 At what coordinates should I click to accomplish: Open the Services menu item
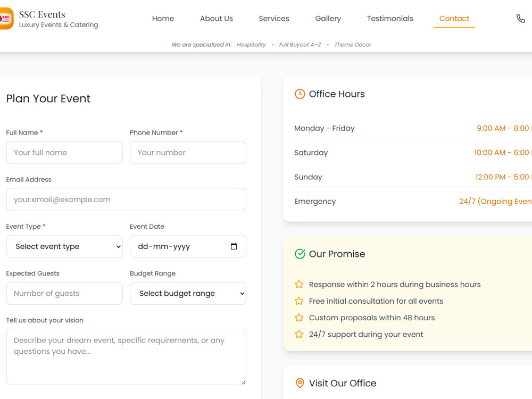(x=274, y=19)
